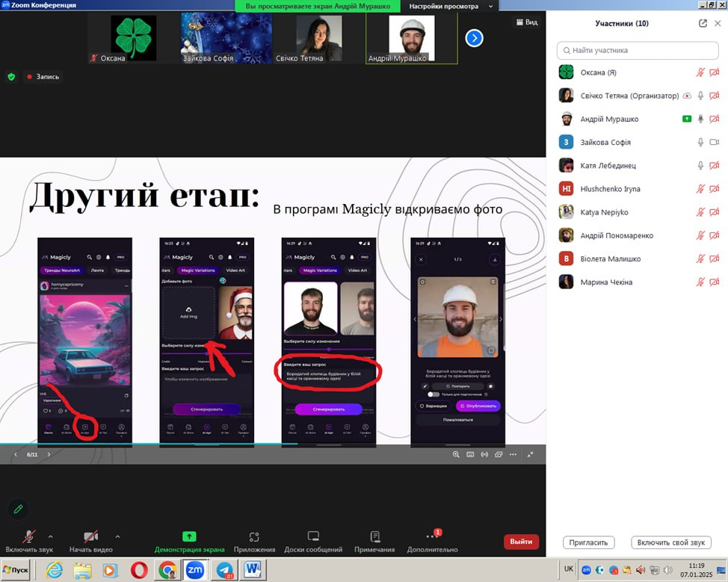This screenshot has height=582, width=728.
Task: Open Windows Пуск start button
Action: (x=16, y=570)
